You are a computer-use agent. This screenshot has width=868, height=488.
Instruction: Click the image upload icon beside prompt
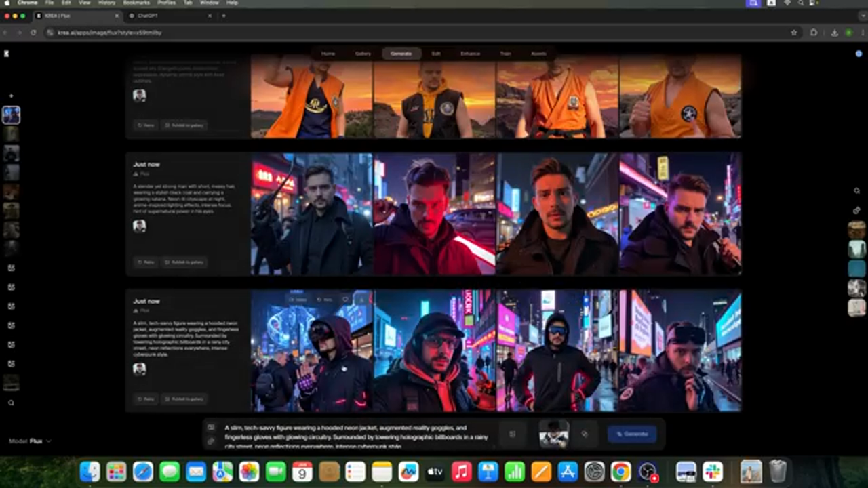tap(211, 428)
